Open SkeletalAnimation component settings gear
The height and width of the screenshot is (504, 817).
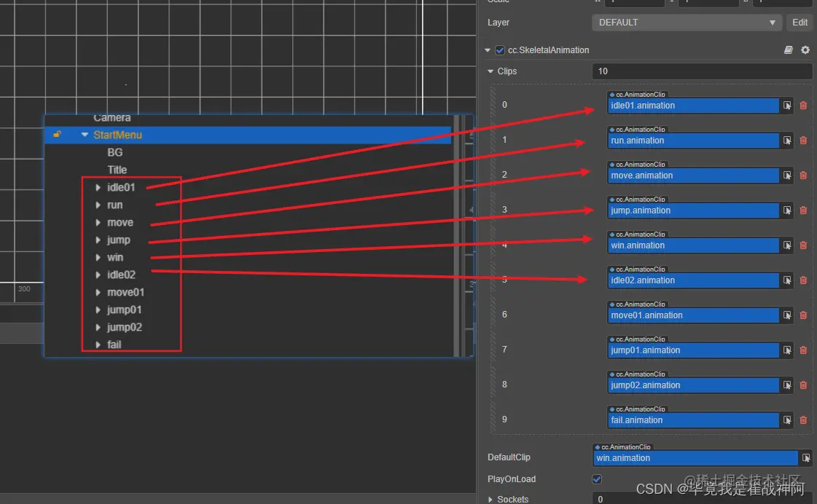(805, 50)
